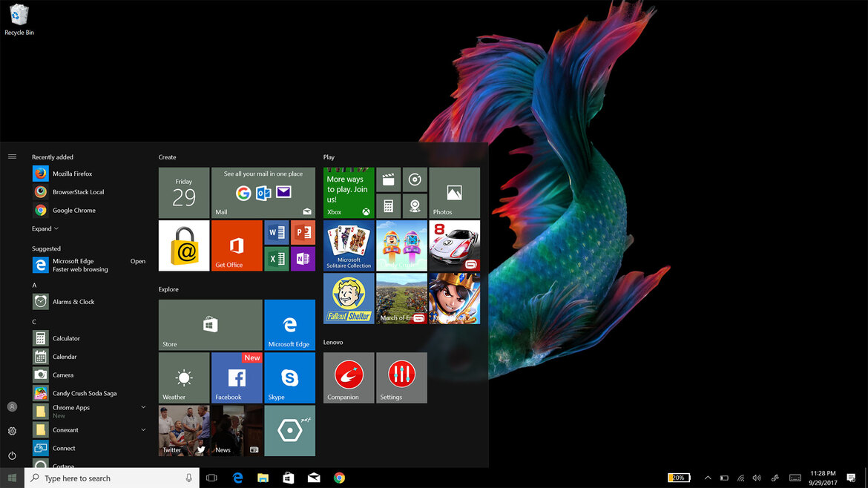
Task: Open the OneNote tile
Action: [x=303, y=258]
